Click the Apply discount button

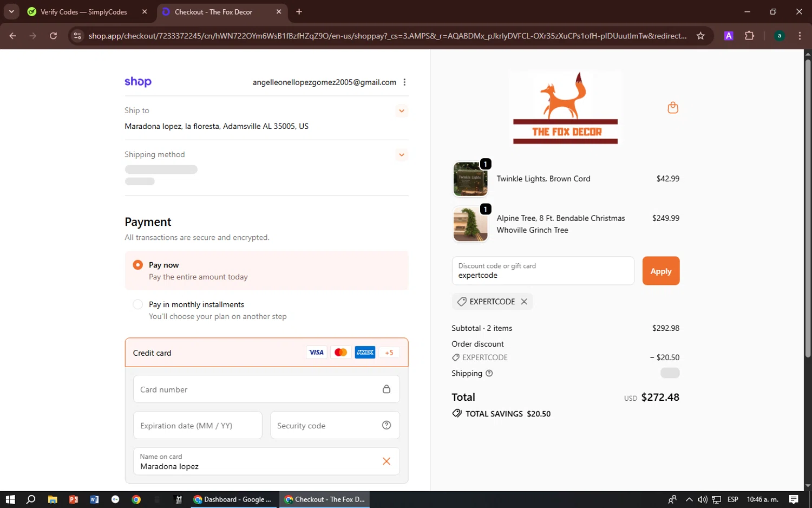point(661,271)
